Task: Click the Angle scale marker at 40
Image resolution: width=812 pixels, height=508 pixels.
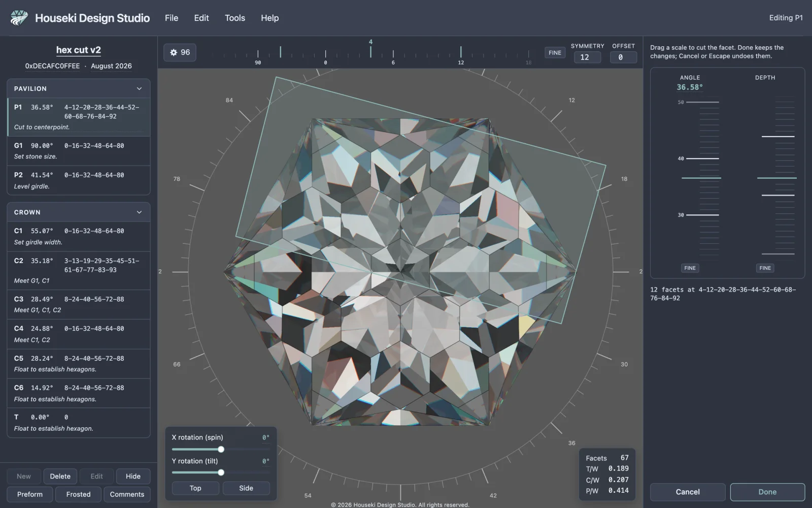Action: coord(698,158)
